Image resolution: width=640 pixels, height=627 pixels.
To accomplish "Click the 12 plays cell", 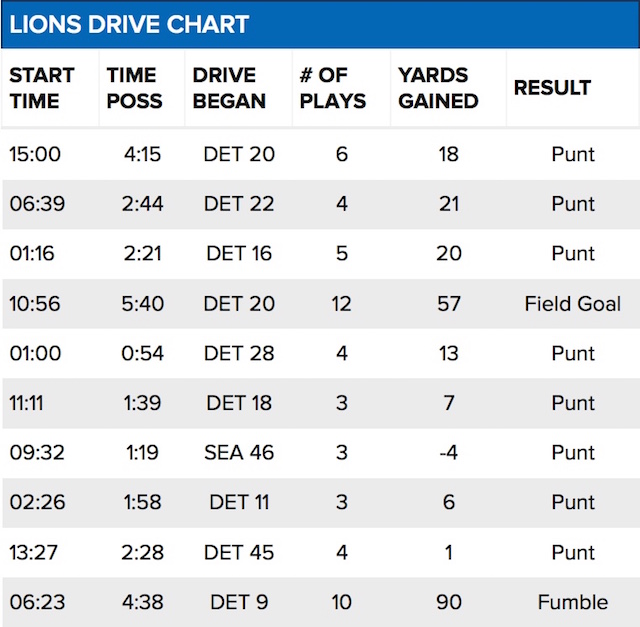I will pos(341,304).
